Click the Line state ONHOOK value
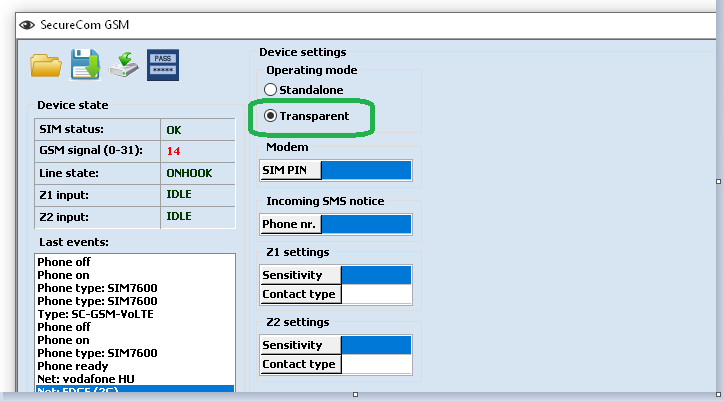The height and width of the screenshot is (401, 724). click(188, 173)
